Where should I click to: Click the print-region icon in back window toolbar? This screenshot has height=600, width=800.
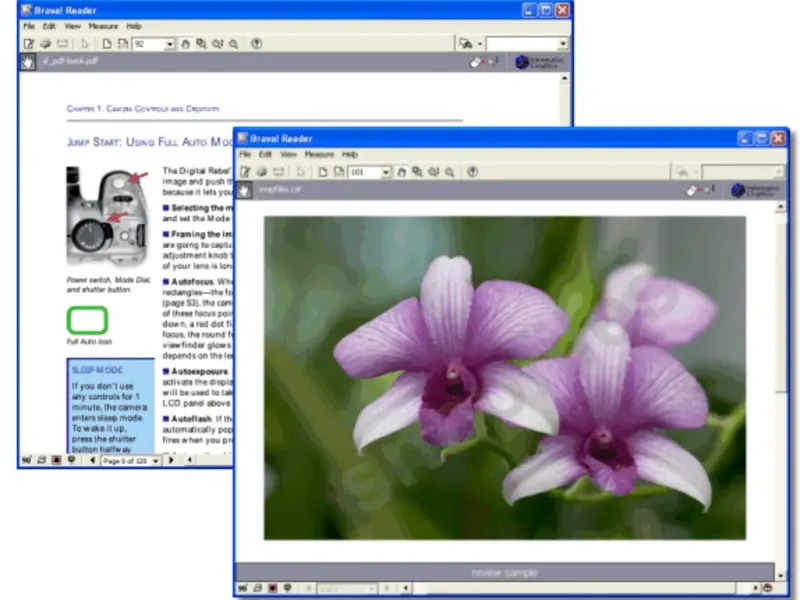pos(62,44)
